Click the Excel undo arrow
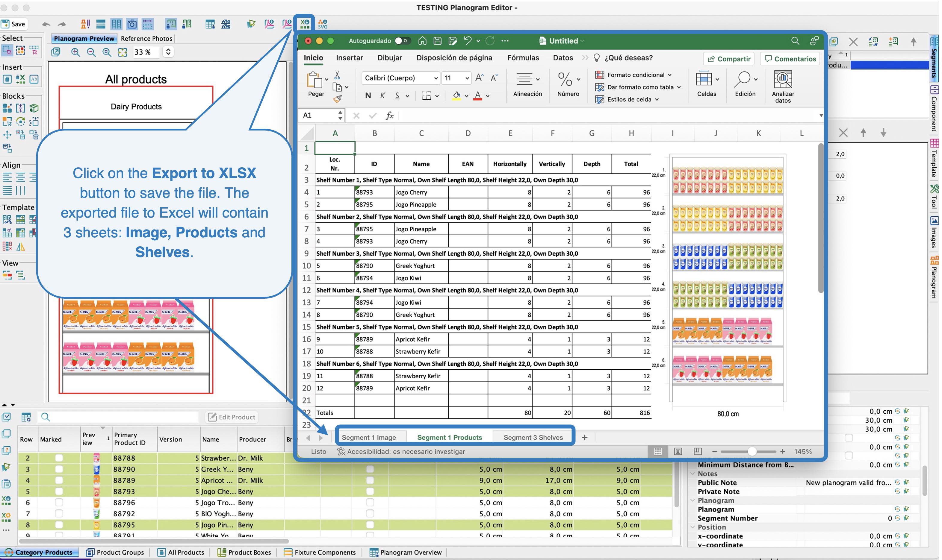942x560 pixels. (x=468, y=41)
